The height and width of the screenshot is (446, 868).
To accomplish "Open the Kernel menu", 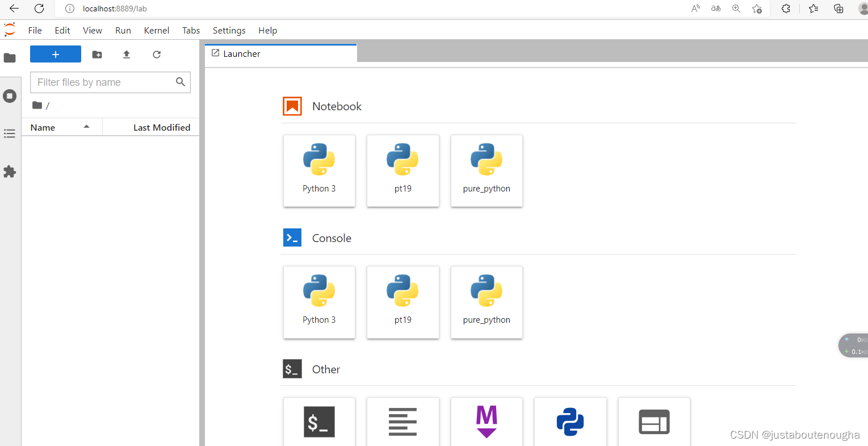I will tap(157, 31).
